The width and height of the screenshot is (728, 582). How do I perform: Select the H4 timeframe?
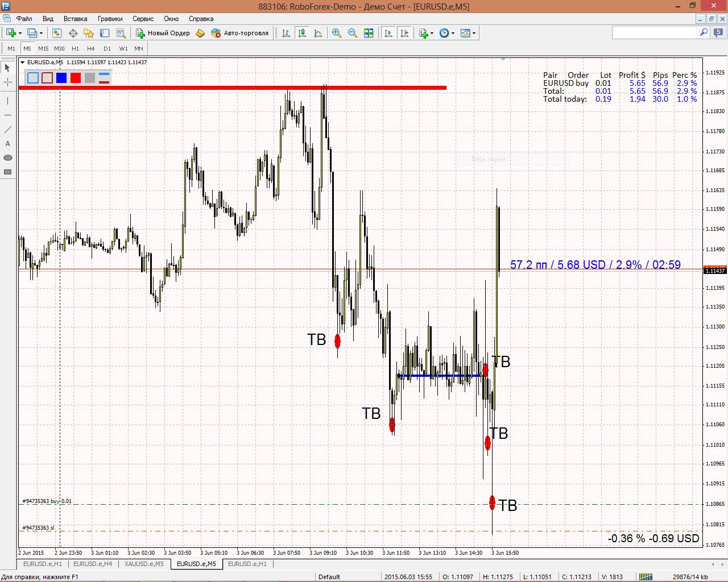[x=91, y=49]
